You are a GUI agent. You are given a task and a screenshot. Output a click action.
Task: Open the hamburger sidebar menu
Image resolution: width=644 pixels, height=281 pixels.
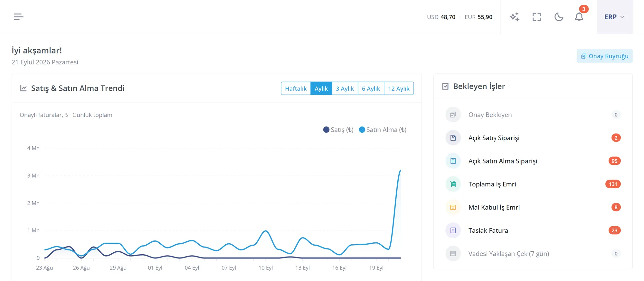point(19,17)
